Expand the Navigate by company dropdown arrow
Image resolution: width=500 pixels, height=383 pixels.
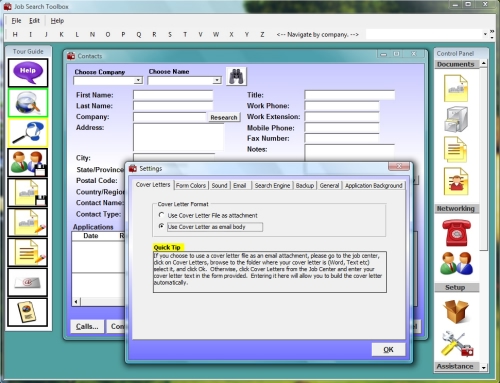pyautogui.click(x=485, y=34)
